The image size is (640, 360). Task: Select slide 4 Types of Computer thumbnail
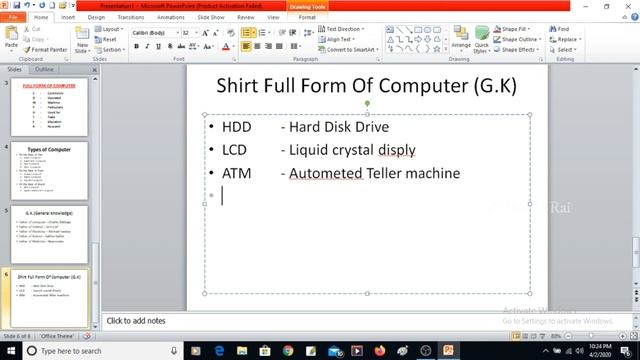point(49,171)
